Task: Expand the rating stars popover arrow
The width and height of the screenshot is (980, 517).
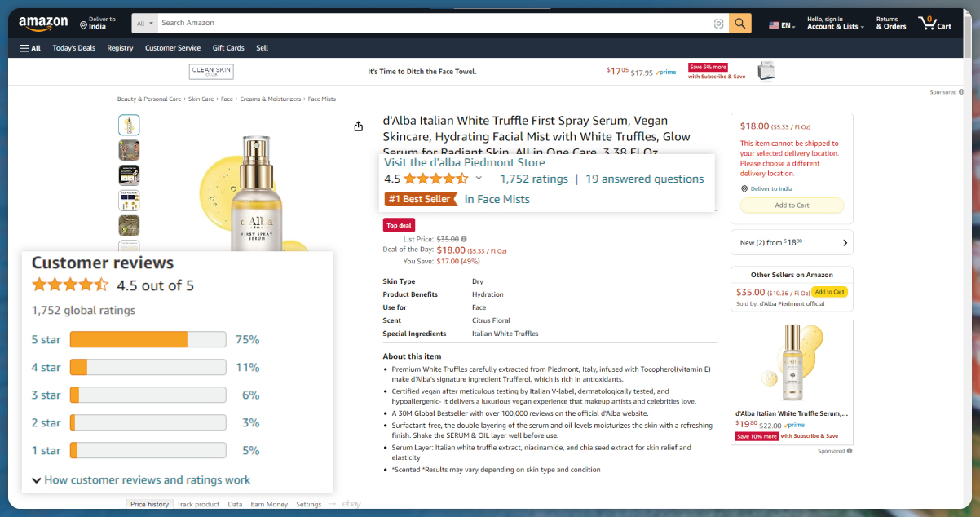Action: coord(479,179)
